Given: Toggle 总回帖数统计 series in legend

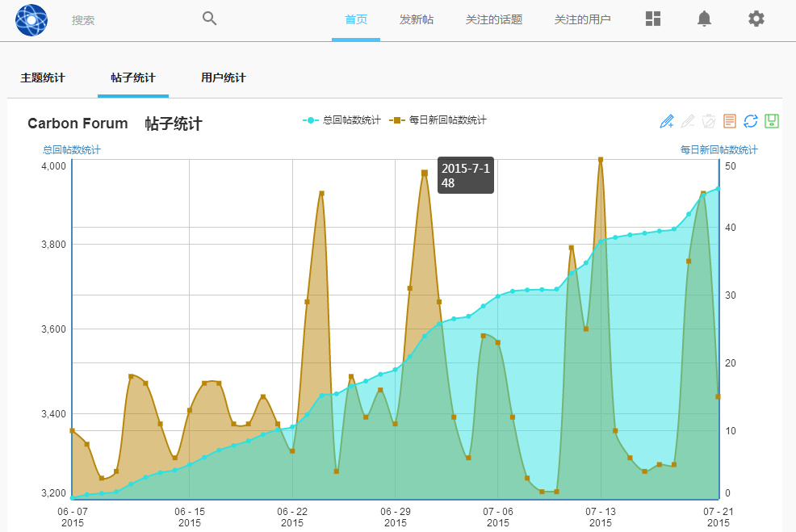Looking at the screenshot, I should tap(341, 120).
